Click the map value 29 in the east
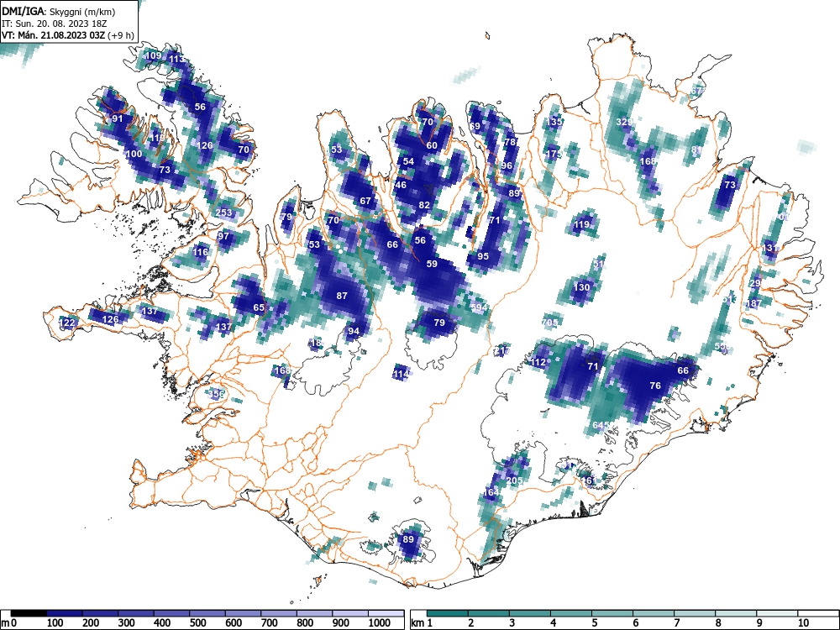840x630 pixels. click(x=755, y=283)
